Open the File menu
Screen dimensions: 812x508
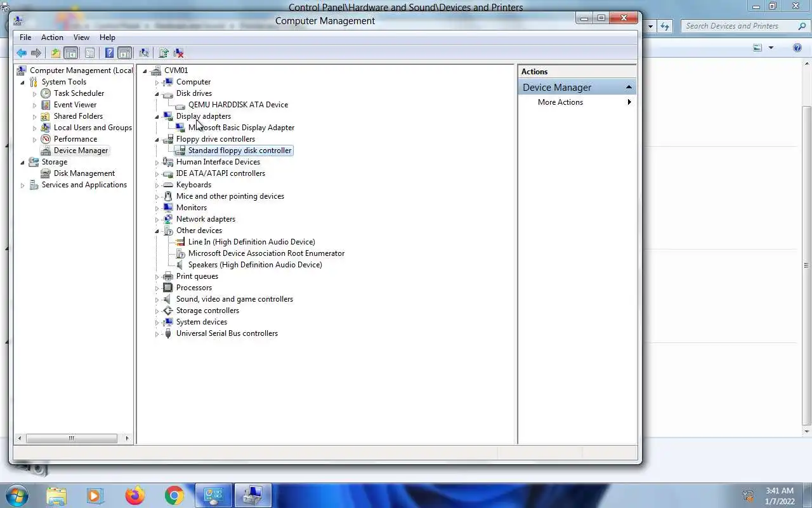25,37
